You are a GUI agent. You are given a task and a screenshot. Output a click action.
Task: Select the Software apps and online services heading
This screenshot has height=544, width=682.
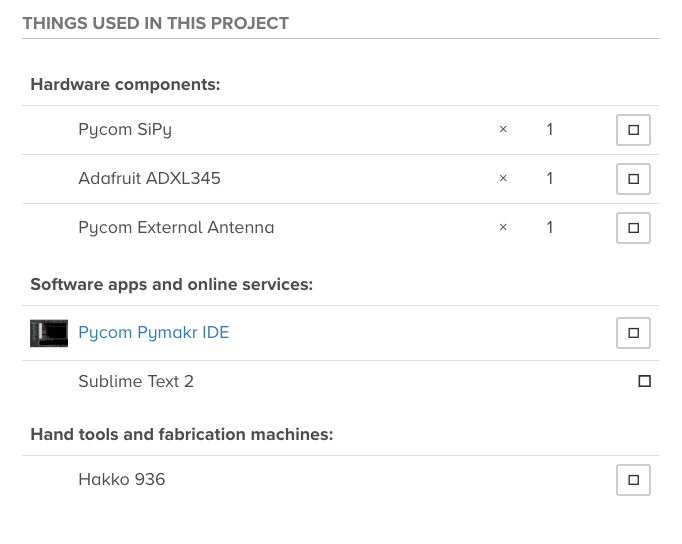tap(172, 284)
